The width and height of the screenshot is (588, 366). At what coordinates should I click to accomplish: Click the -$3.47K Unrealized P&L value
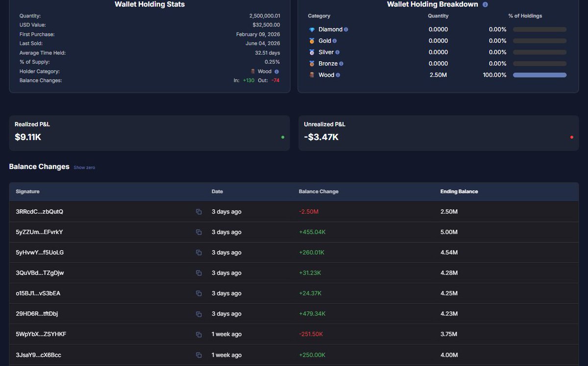(321, 137)
